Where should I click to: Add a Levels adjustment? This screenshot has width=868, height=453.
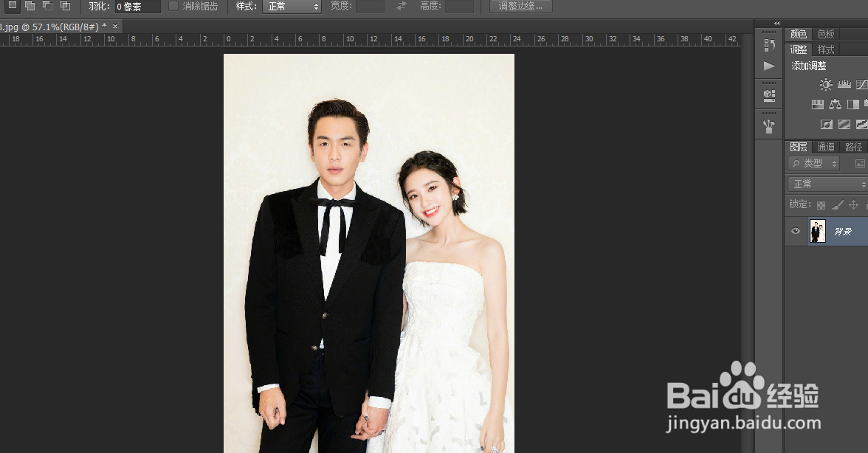844,85
